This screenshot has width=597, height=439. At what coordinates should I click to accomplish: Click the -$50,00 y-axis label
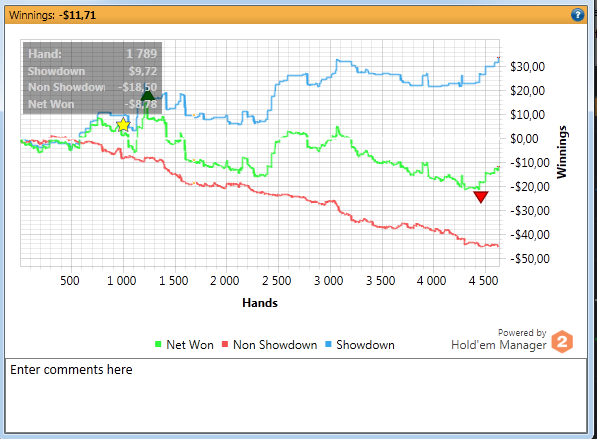click(x=530, y=259)
